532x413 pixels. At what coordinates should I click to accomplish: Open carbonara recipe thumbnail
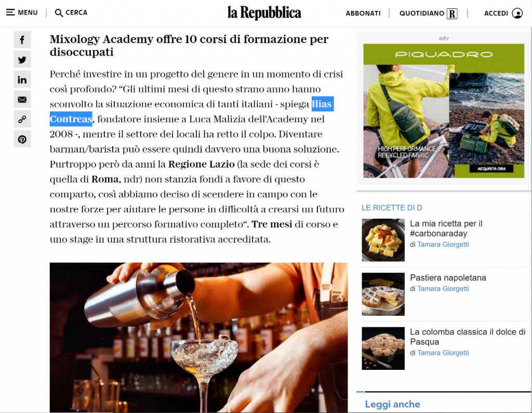click(383, 240)
